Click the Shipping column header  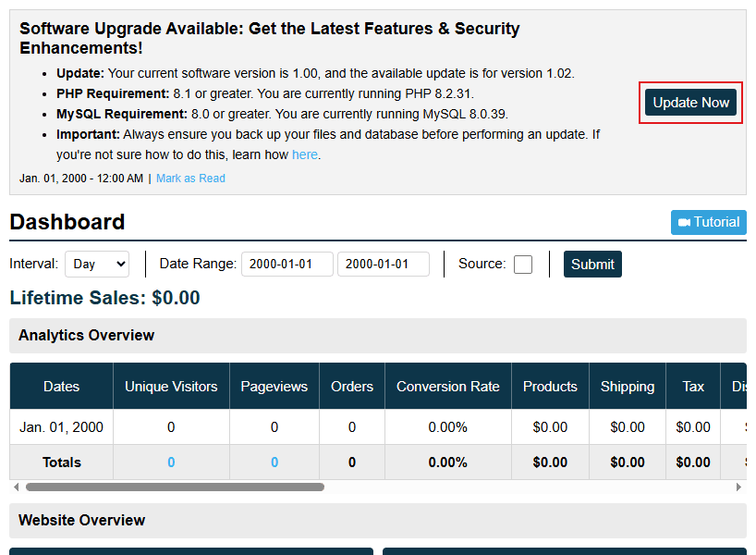pyautogui.click(x=628, y=386)
